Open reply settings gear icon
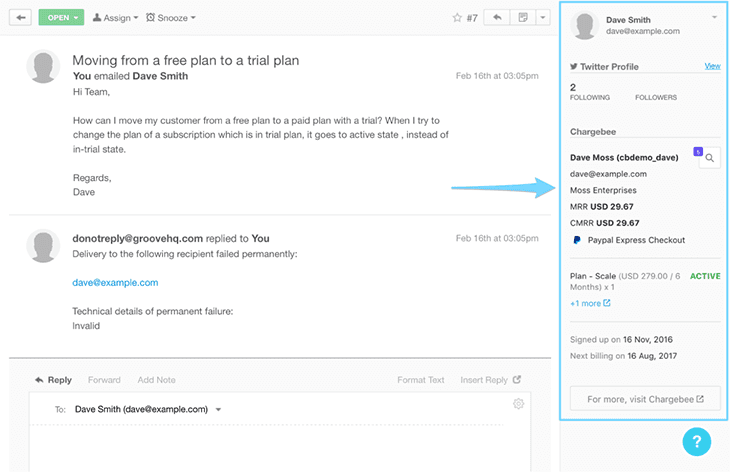The image size is (730, 472). 518,404
